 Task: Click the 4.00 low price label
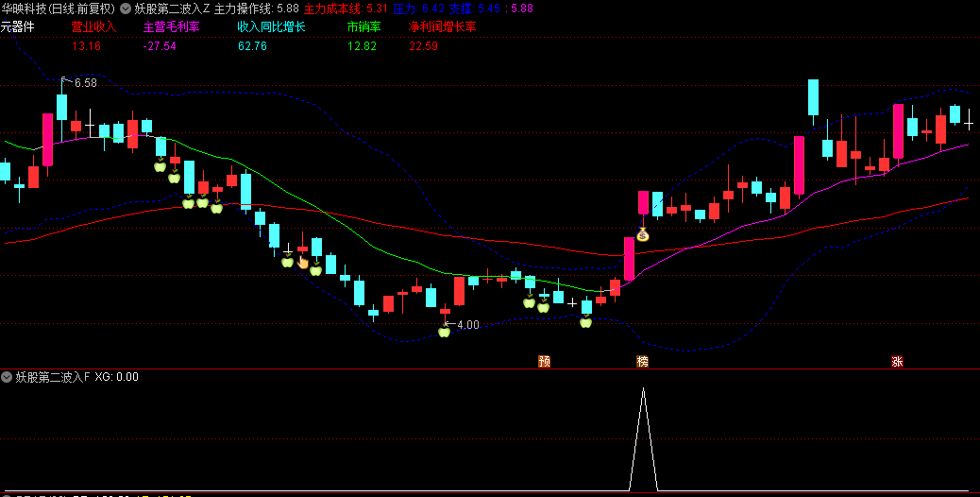click(x=468, y=325)
